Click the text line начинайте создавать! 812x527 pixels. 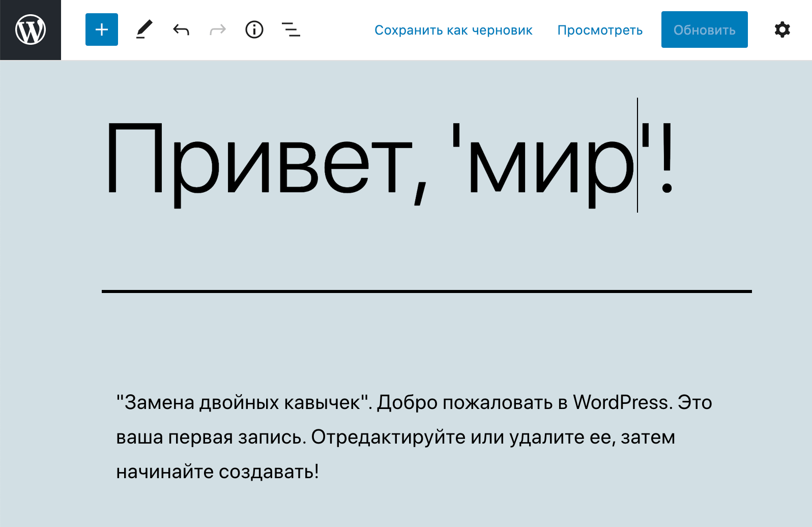click(217, 472)
